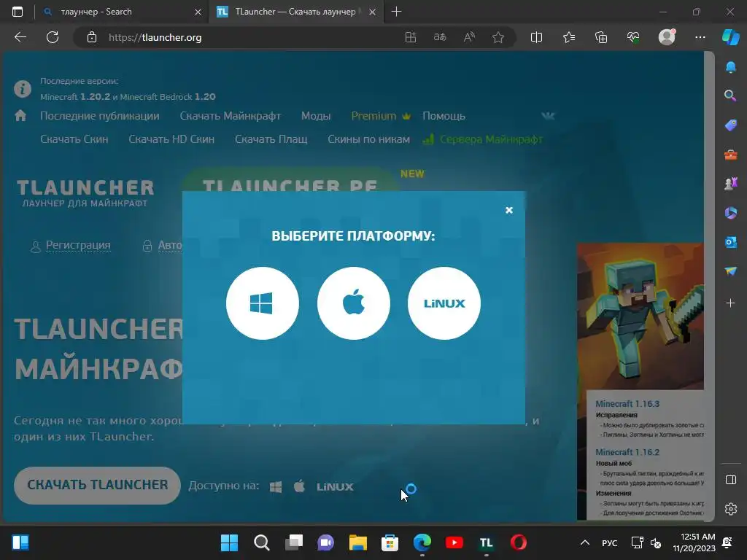Screen dimensions: 747x560
Task: Refresh the current page
Action: (x=53, y=37)
